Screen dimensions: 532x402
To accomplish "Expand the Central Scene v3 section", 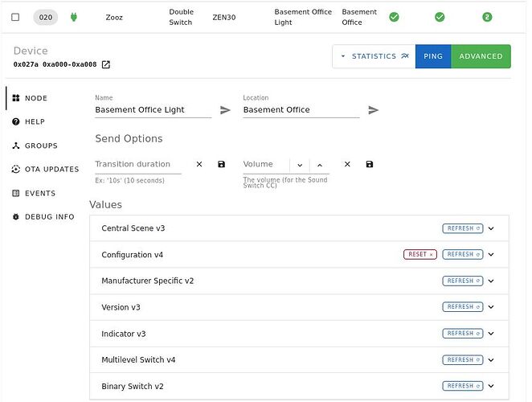I will [x=491, y=228].
